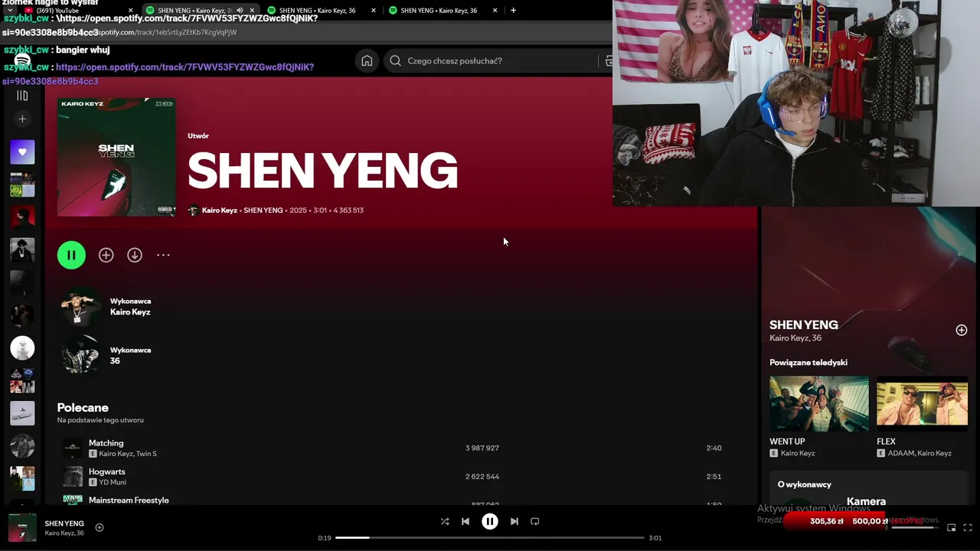The height and width of the screenshot is (551, 980).
Task: Open the FLEX music video thumbnail
Action: pyautogui.click(x=922, y=403)
